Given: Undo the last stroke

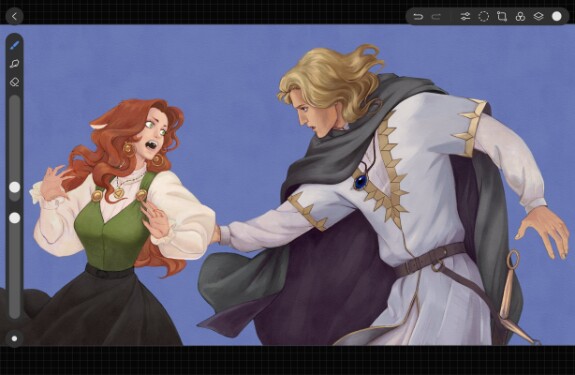Looking at the screenshot, I should 418,16.
